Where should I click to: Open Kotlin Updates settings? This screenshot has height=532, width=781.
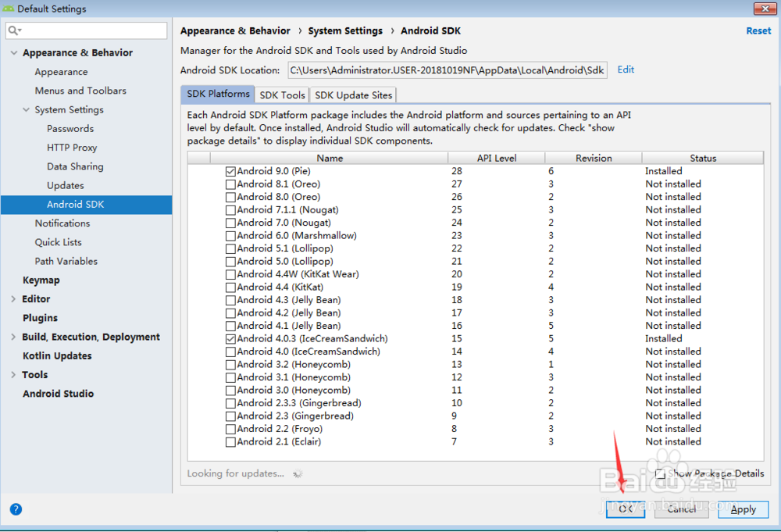[57, 355]
